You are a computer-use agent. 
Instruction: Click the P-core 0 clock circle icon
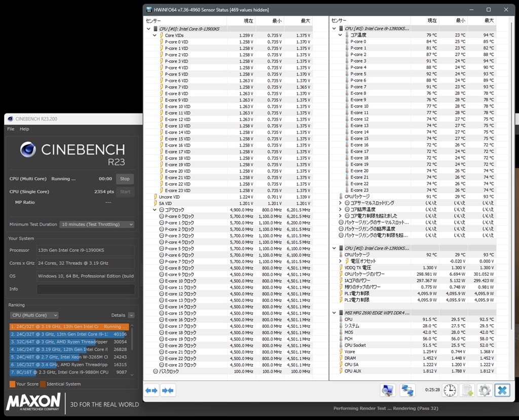click(162, 216)
